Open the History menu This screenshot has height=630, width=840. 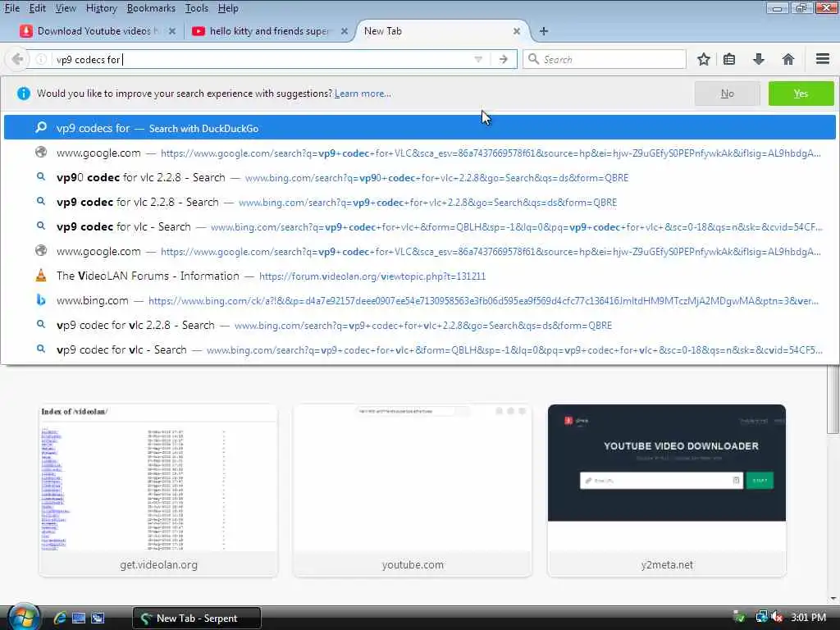tap(101, 8)
